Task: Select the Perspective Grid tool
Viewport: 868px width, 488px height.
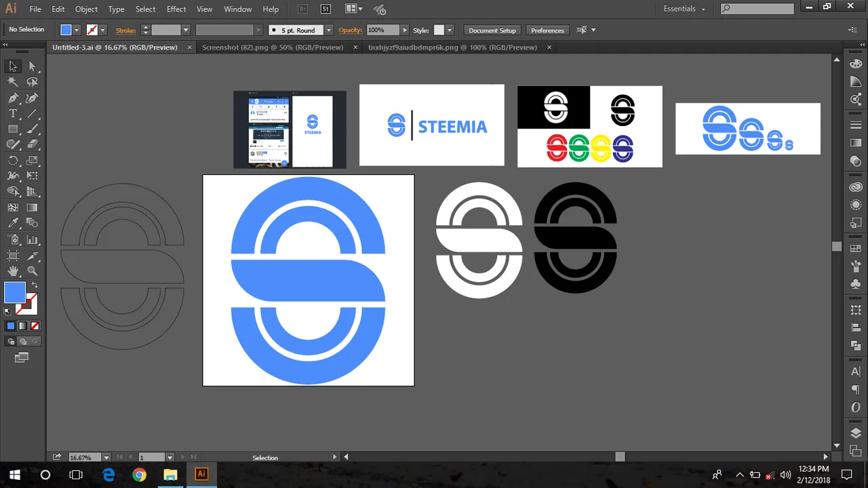Action: tap(32, 192)
